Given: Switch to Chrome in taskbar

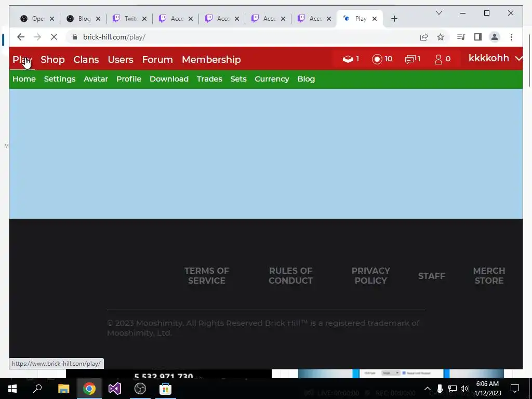Looking at the screenshot, I should click(x=89, y=389).
